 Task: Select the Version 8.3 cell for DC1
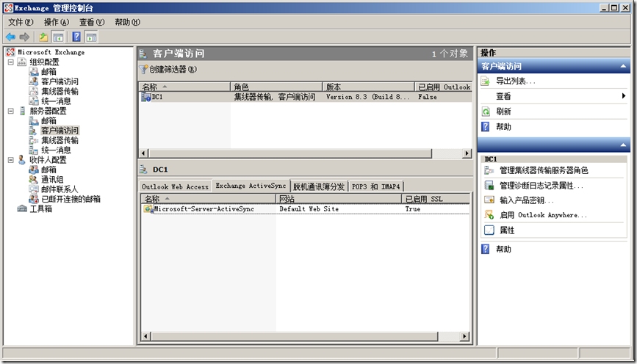coord(367,97)
